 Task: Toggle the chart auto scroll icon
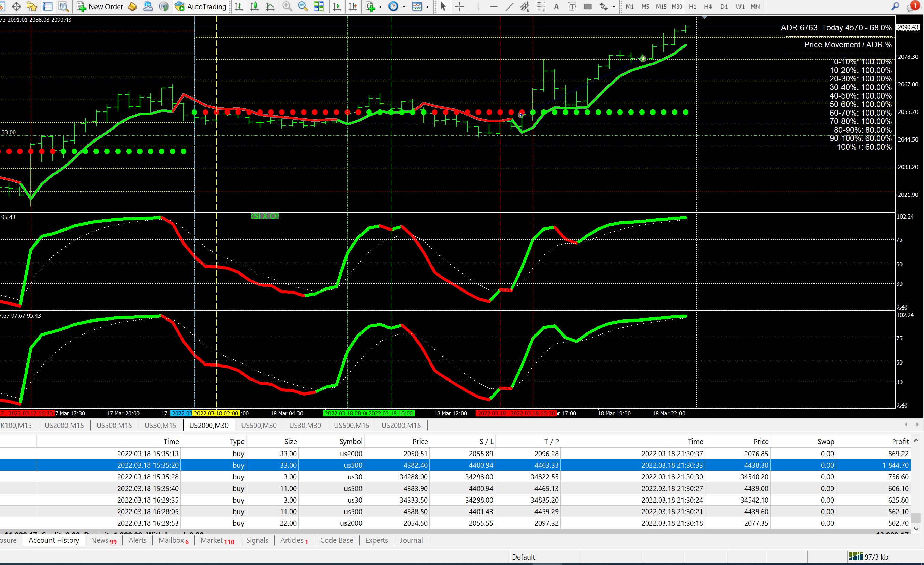337,6
